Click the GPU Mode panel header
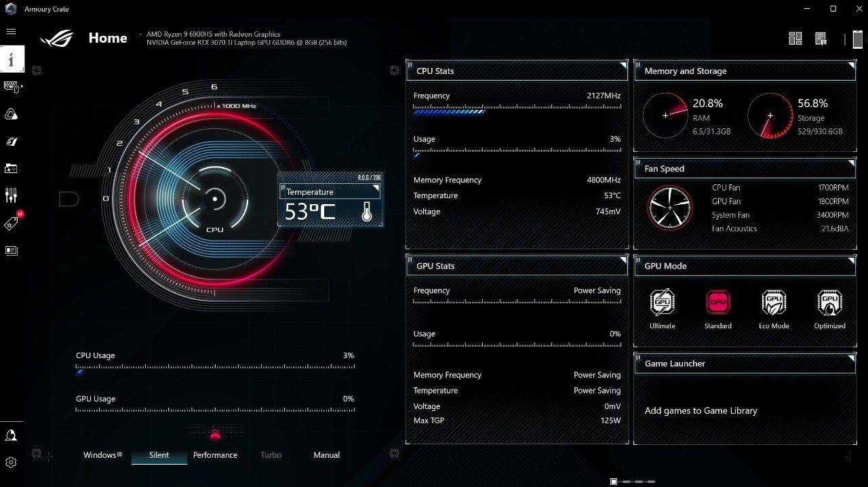 click(x=745, y=266)
